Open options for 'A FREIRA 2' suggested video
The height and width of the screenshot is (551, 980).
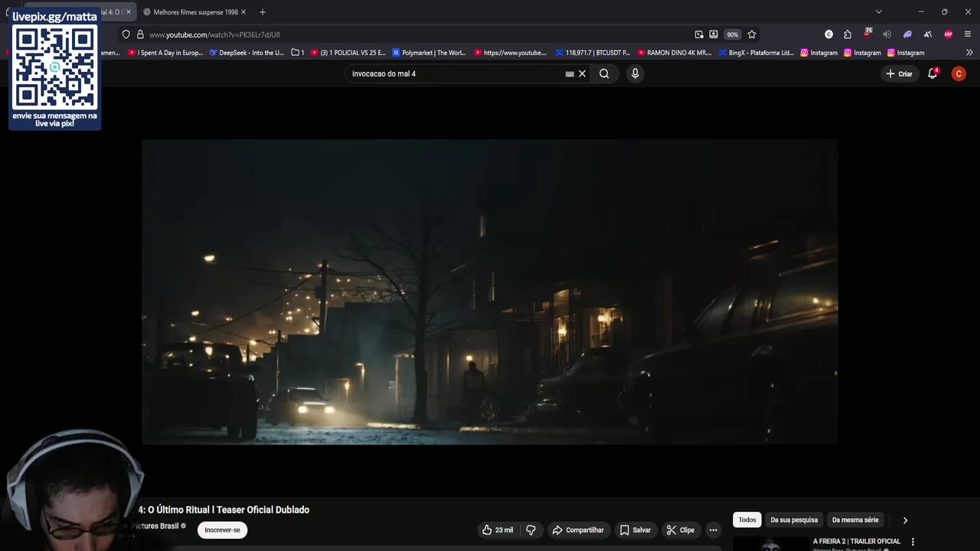[x=913, y=542]
